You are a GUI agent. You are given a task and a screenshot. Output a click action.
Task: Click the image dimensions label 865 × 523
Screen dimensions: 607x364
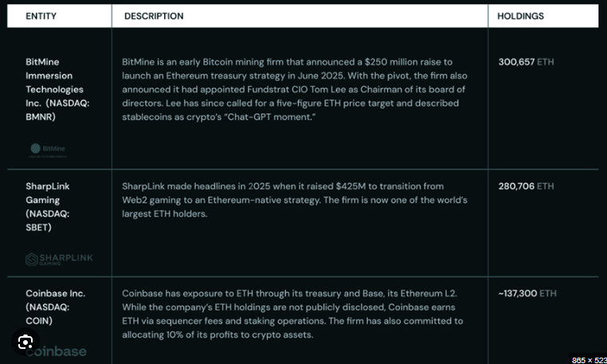pos(589,360)
